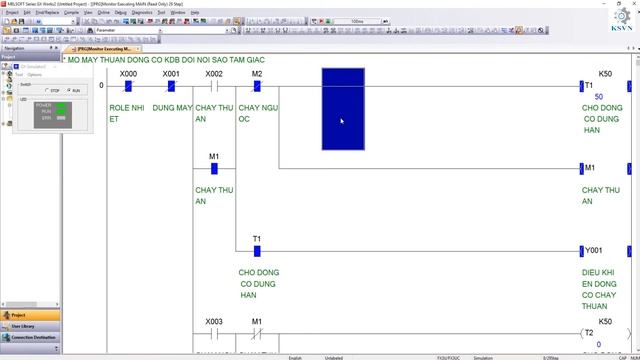Click the red X icon beside 100ms field
This screenshot has width=640, height=360.
(321, 21)
